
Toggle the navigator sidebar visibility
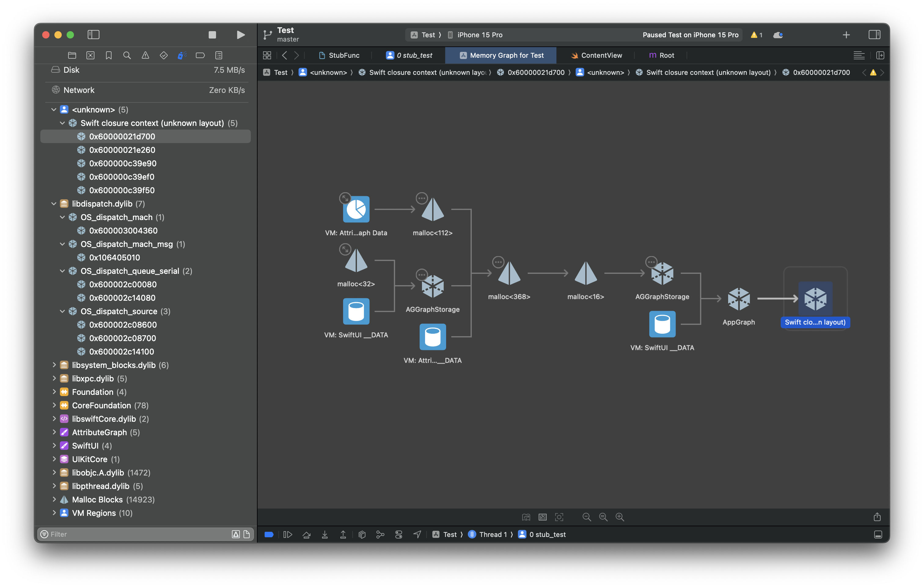click(93, 35)
